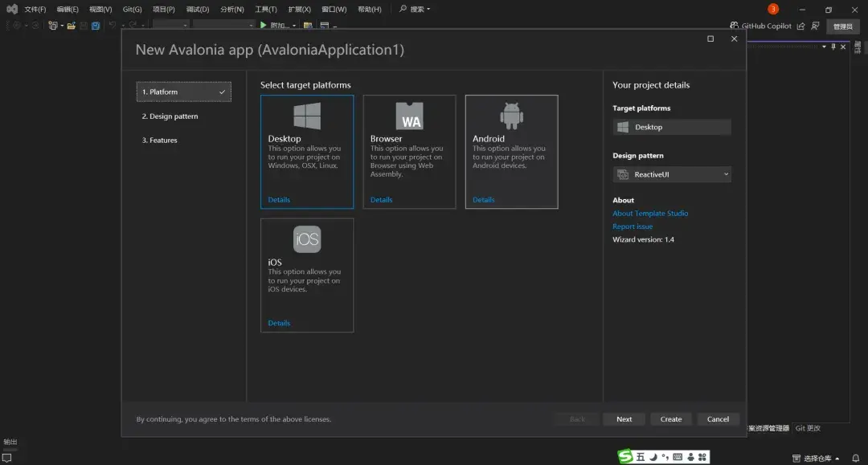Image resolution: width=868 pixels, height=465 pixels.
Task: Open the About Template Studio link
Action: point(649,213)
